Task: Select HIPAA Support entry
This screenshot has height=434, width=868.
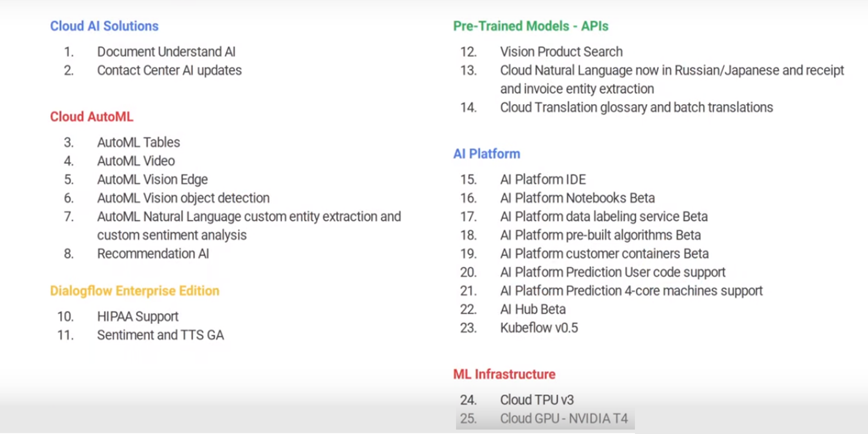Action: pyautogui.click(x=137, y=316)
